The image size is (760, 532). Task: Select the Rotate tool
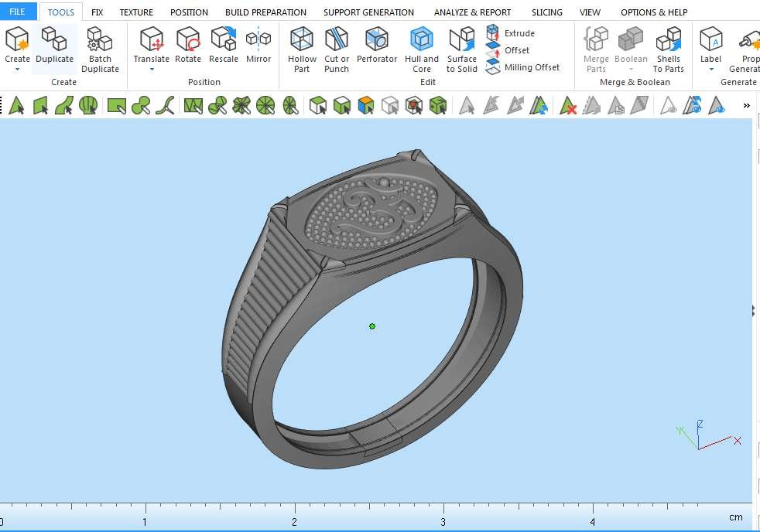click(x=188, y=46)
